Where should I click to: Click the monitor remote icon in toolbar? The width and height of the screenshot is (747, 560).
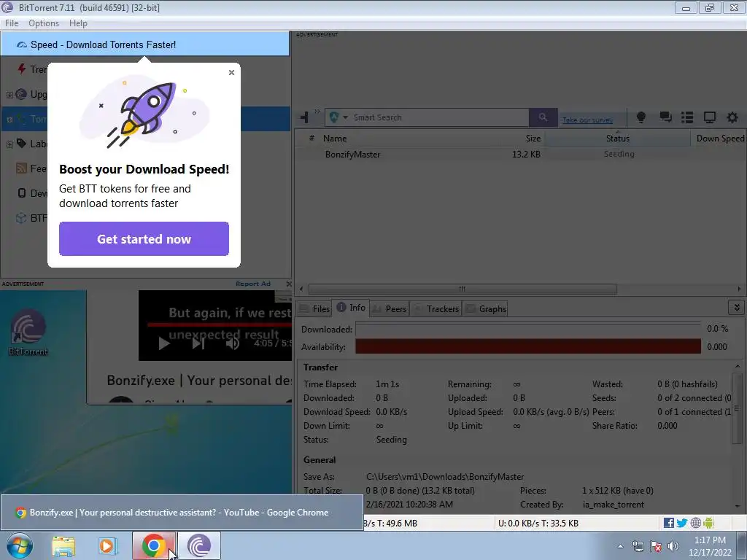(709, 117)
